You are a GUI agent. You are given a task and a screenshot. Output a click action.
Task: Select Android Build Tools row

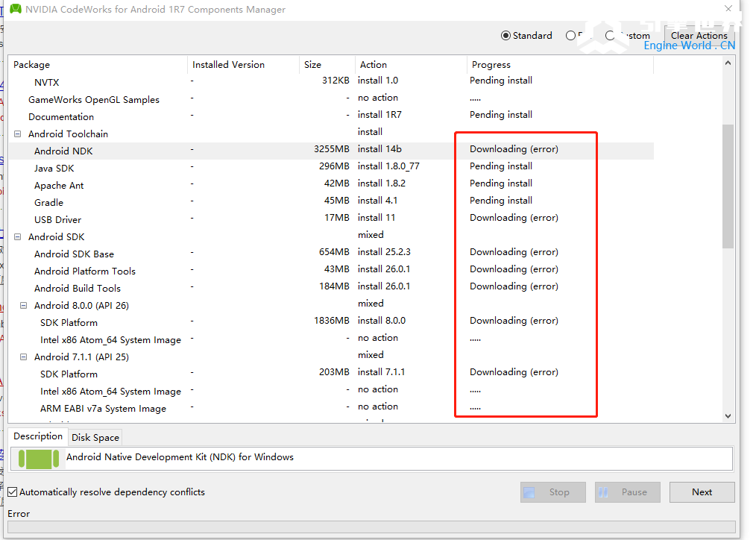pyautogui.click(x=331, y=289)
